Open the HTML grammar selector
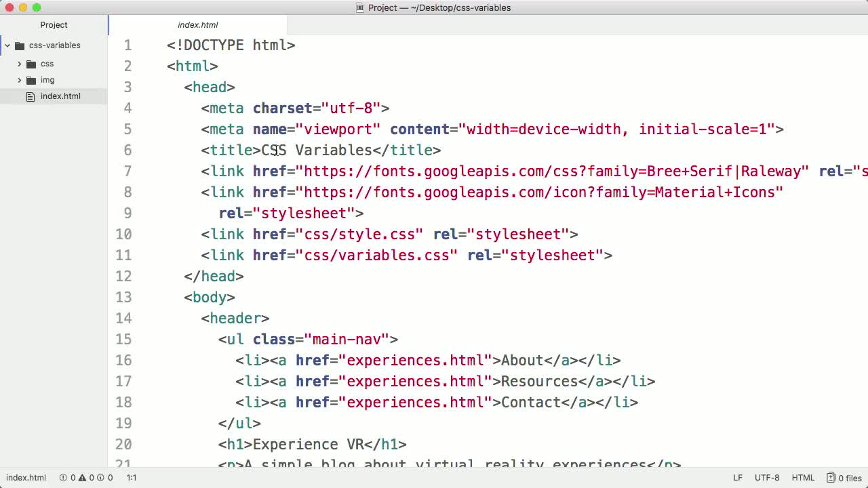Viewport: 868px width, 488px height. pyautogui.click(x=803, y=478)
